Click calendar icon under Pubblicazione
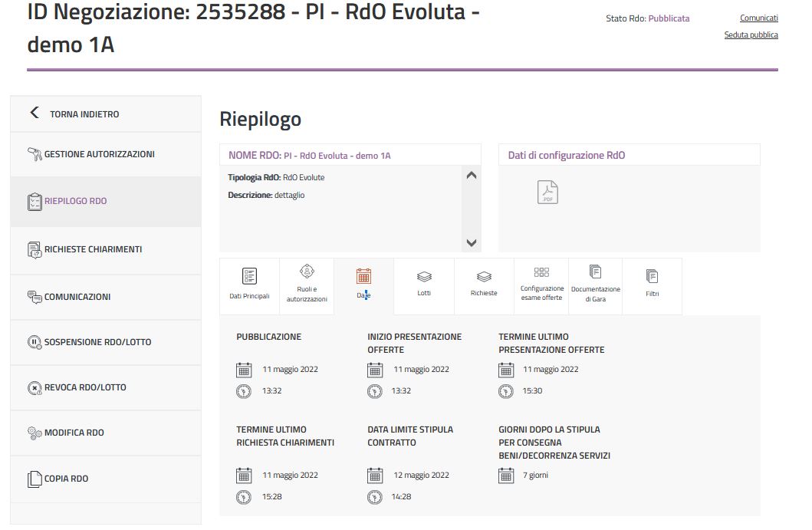This screenshot has height=530, width=812. point(244,370)
